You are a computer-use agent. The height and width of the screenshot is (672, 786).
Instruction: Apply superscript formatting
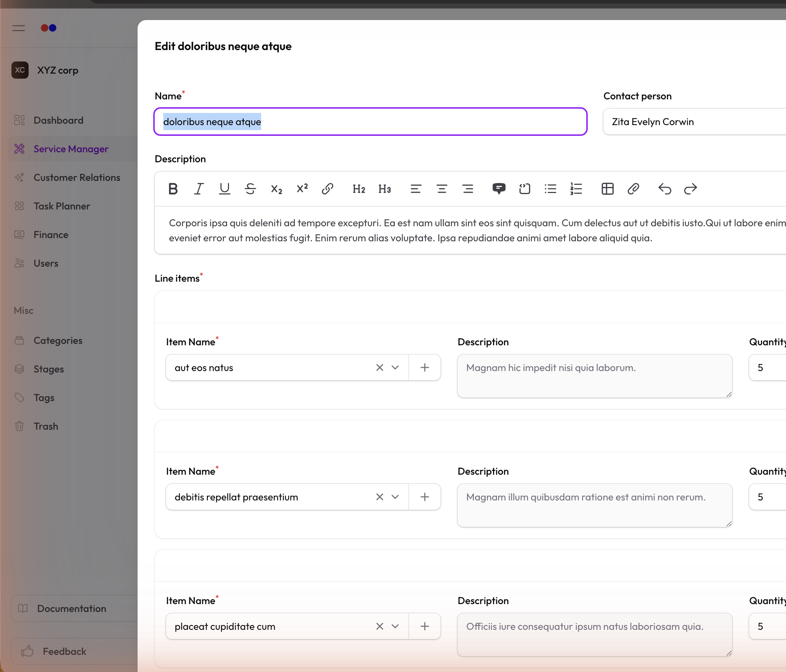coord(302,189)
